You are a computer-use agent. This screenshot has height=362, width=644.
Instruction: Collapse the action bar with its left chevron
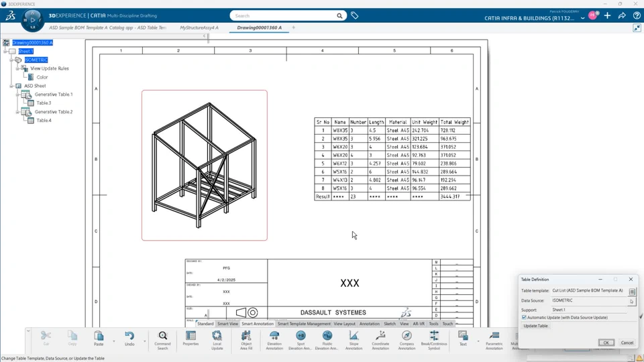click(28, 330)
